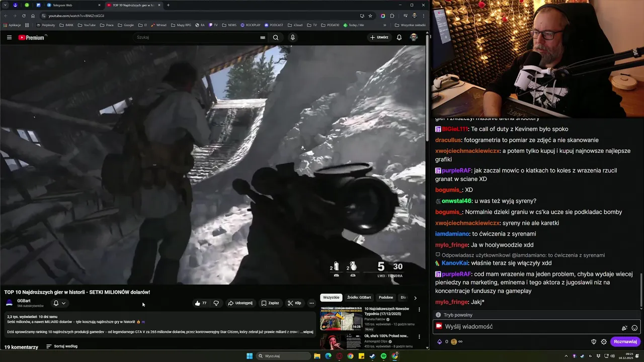Open the Perplexity bookmark
Screen dimensions: 644x362
click(46, 25)
